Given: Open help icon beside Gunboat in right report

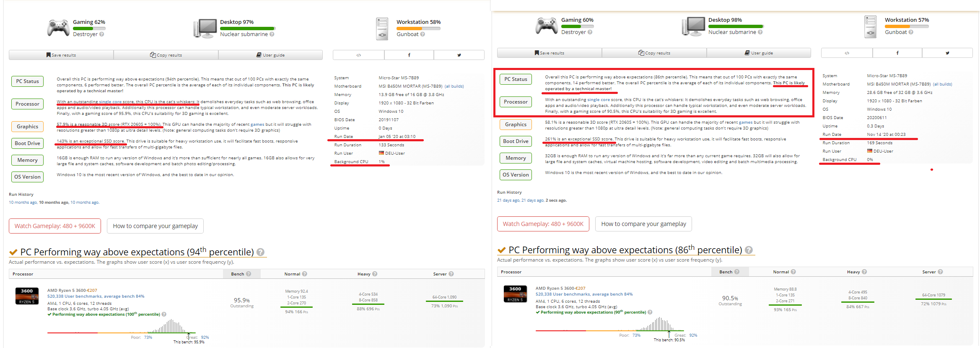Looking at the screenshot, I should pyautogui.click(x=911, y=32).
